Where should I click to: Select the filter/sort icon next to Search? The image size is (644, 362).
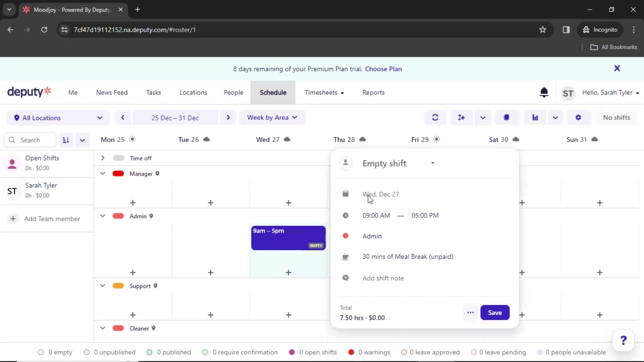coord(65,140)
